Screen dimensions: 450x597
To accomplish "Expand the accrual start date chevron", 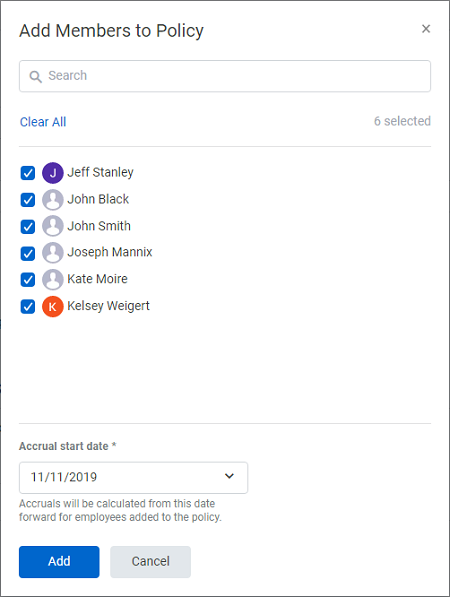I will coord(229,476).
